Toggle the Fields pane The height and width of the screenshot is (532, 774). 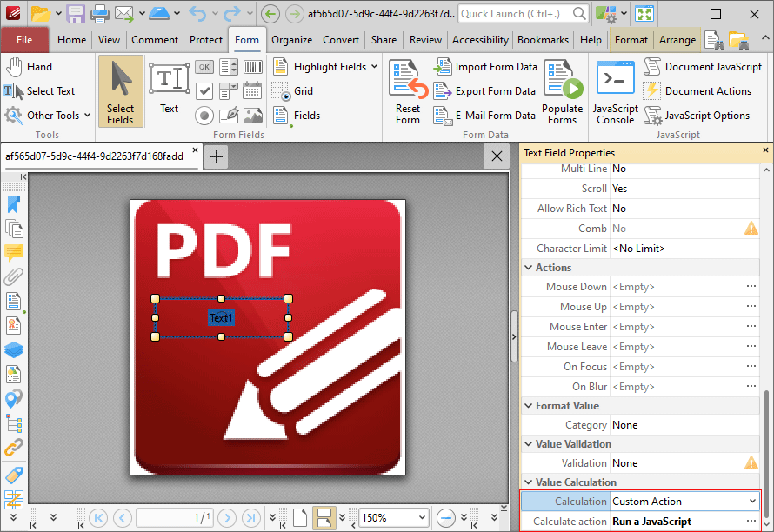[297, 116]
